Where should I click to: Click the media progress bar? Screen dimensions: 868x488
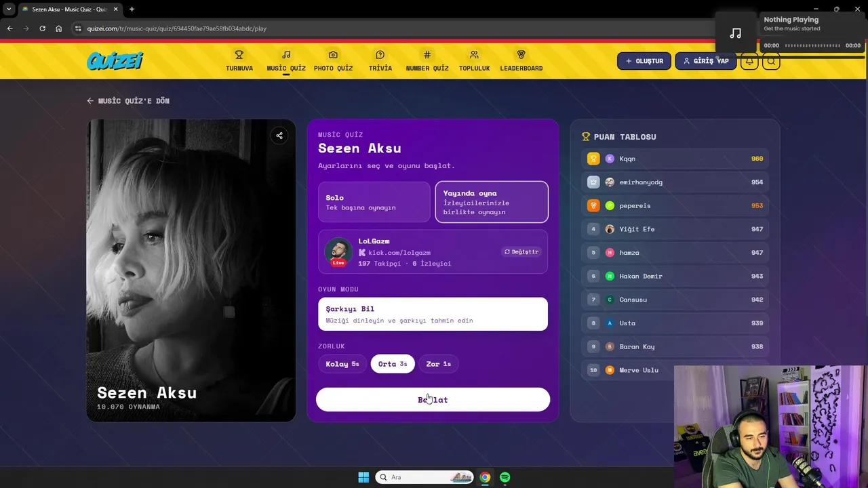(812, 45)
